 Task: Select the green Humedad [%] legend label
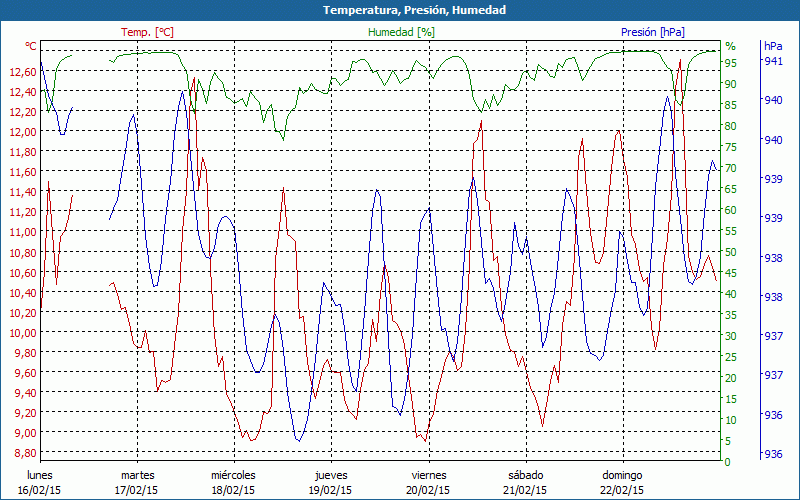(401, 32)
